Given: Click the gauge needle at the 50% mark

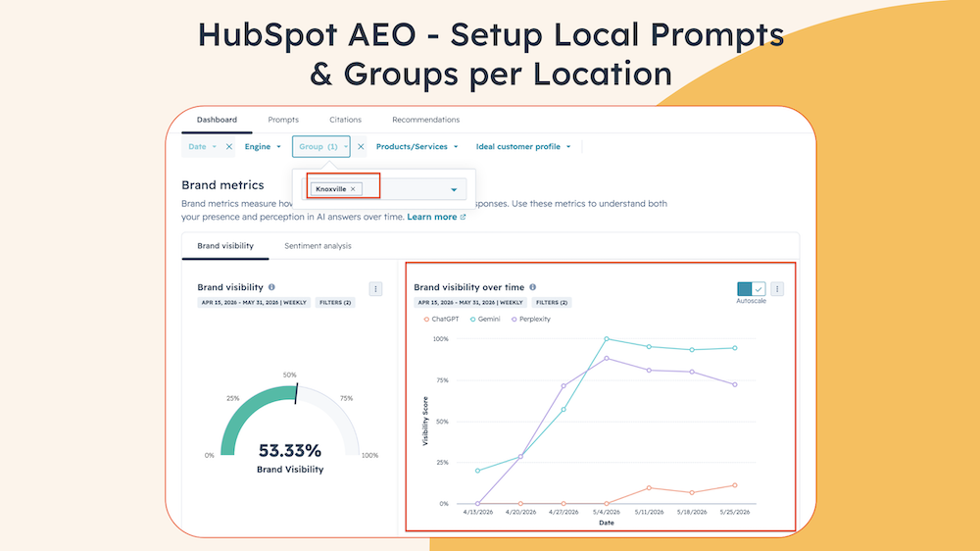Looking at the screenshot, I should coord(297,393).
